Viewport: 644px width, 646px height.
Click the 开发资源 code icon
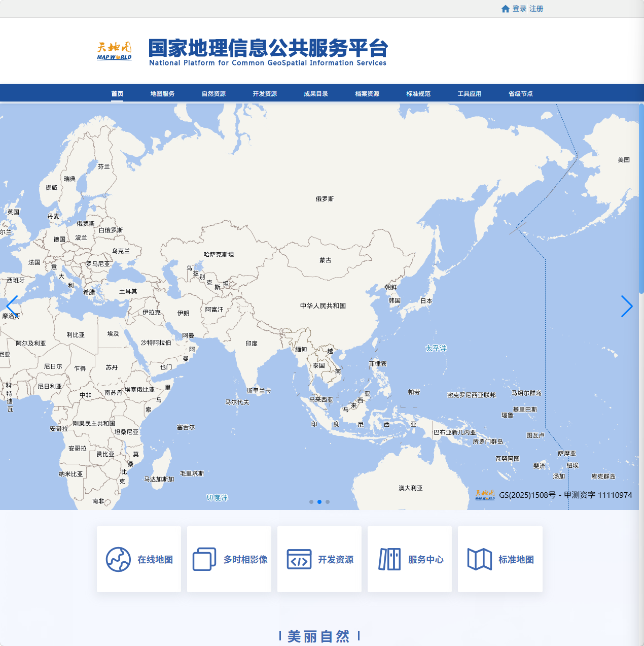click(x=299, y=558)
